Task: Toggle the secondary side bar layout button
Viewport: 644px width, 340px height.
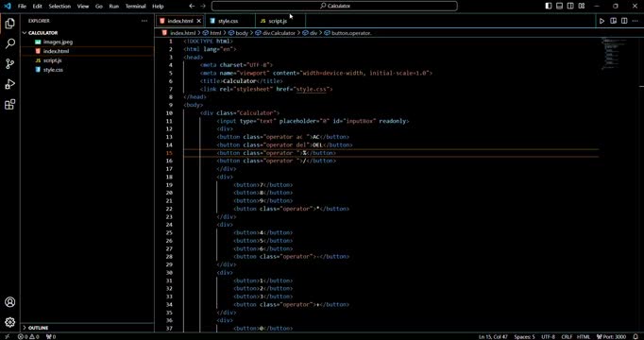Action: [x=570, y=7]
